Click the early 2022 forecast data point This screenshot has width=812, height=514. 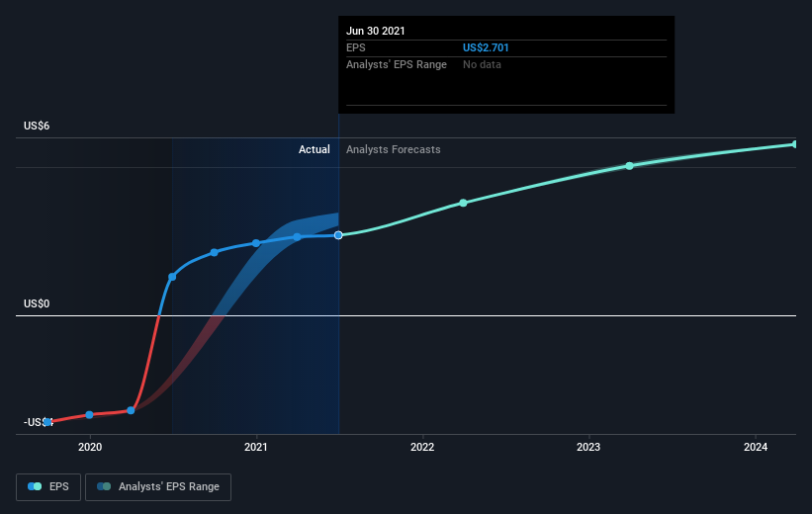click(464, 203)
